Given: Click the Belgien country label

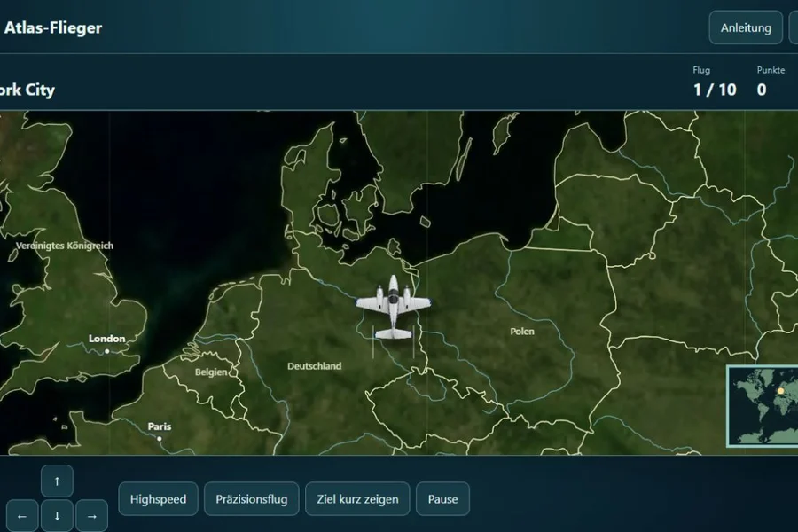Looking at the screenshot, I should coord(211,372).
